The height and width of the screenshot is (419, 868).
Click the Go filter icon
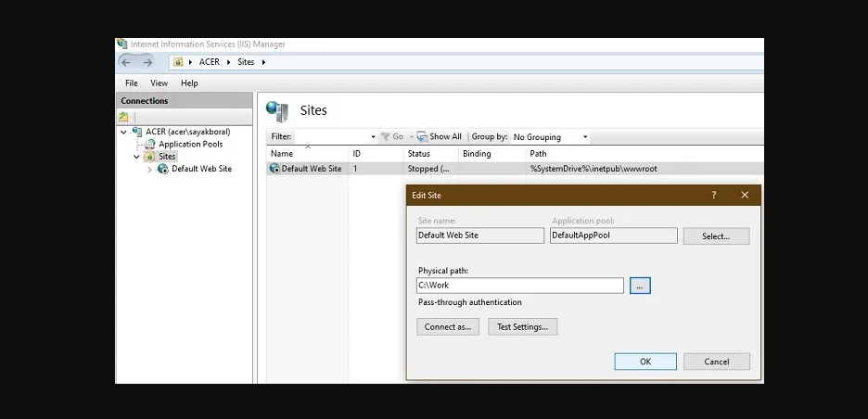[x=385, y=136]
